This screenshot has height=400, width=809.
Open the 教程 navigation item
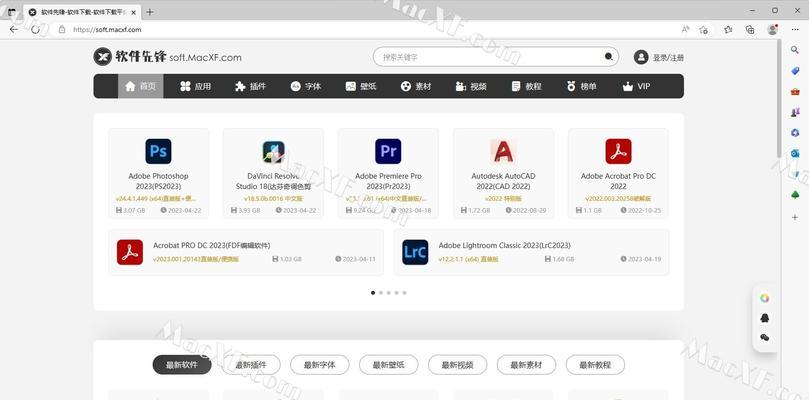[526, 86]
